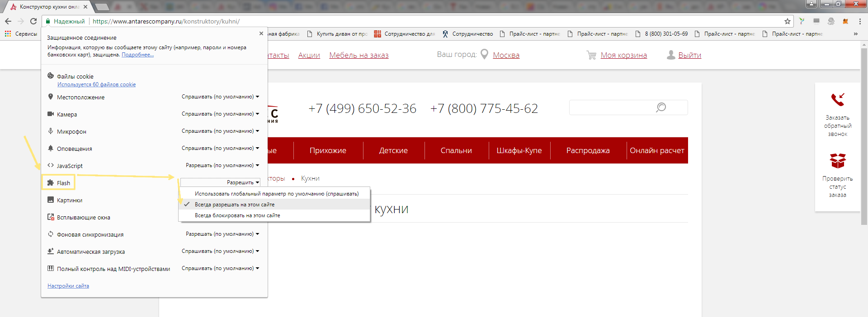
Task: Click the callback request phone icon
Action: (837, 99)
